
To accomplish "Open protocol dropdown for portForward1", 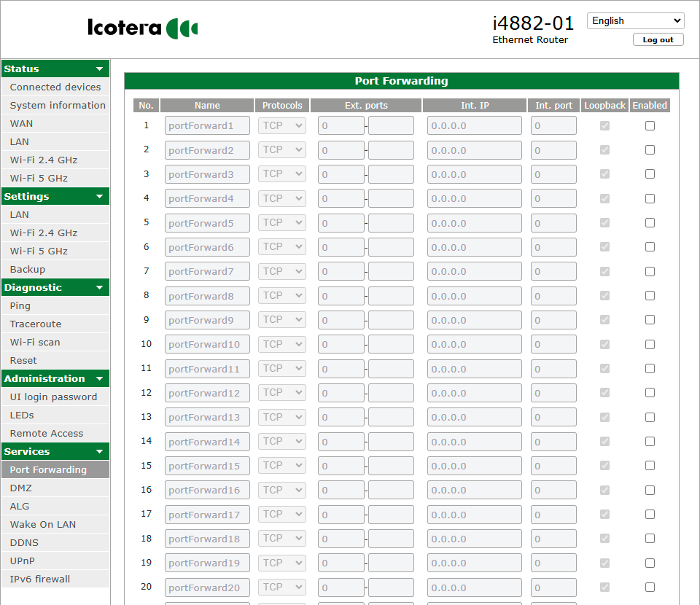I will (x=282, y=126).
